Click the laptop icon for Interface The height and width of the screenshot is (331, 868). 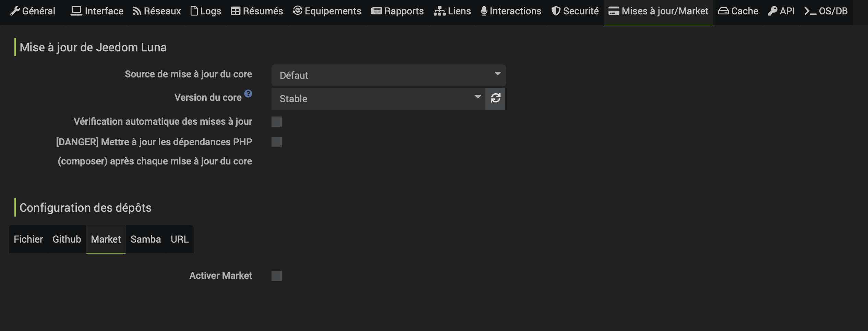(x=76, y=11)
